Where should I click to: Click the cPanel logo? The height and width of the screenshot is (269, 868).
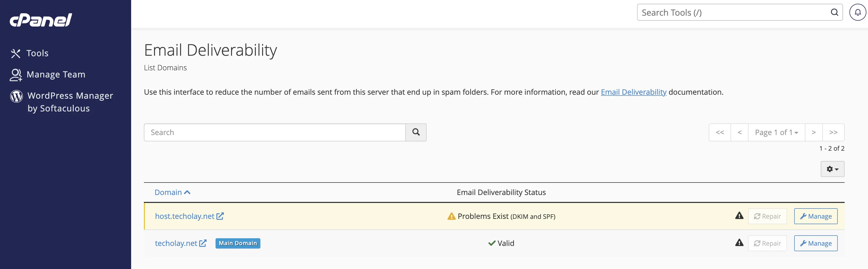41,20
